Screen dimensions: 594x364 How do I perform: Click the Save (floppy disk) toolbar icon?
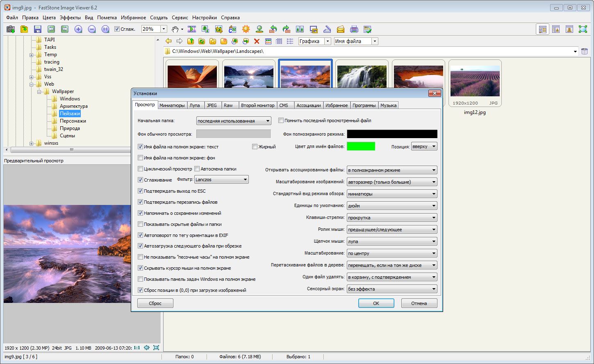click(x=38, y=29)
